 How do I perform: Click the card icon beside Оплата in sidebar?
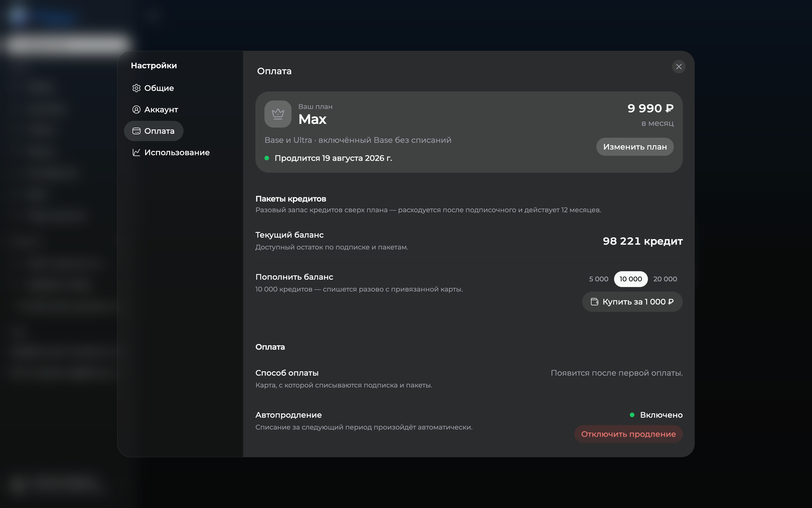(136, 131)
